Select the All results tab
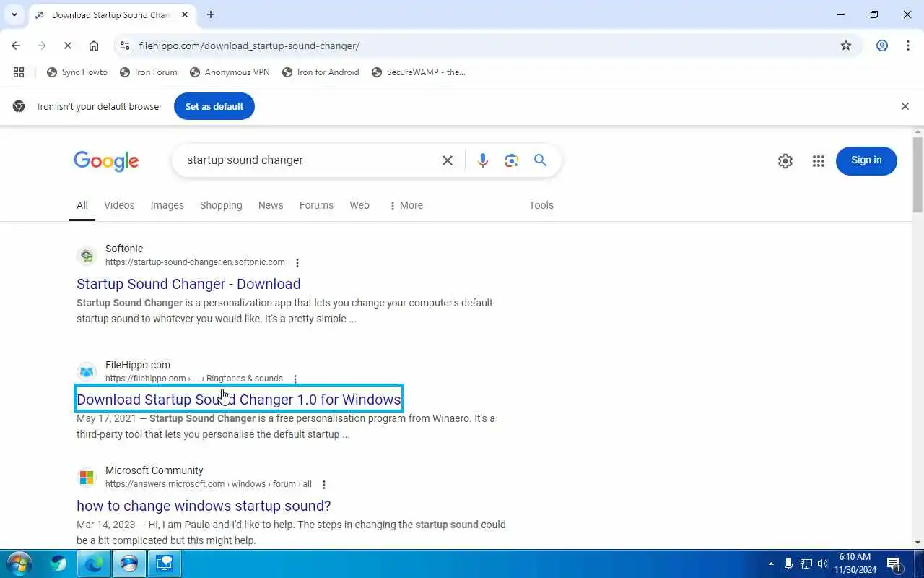The height and width of the screenshot is (578, 924). coord(82,205)
